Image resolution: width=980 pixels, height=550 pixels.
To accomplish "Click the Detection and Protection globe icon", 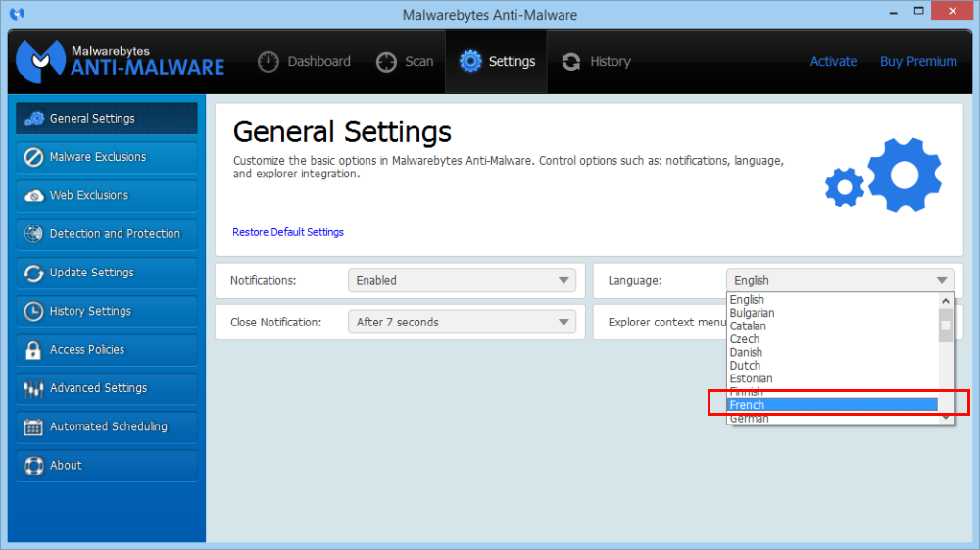I will pyautogui.click(x=33, y=233).
